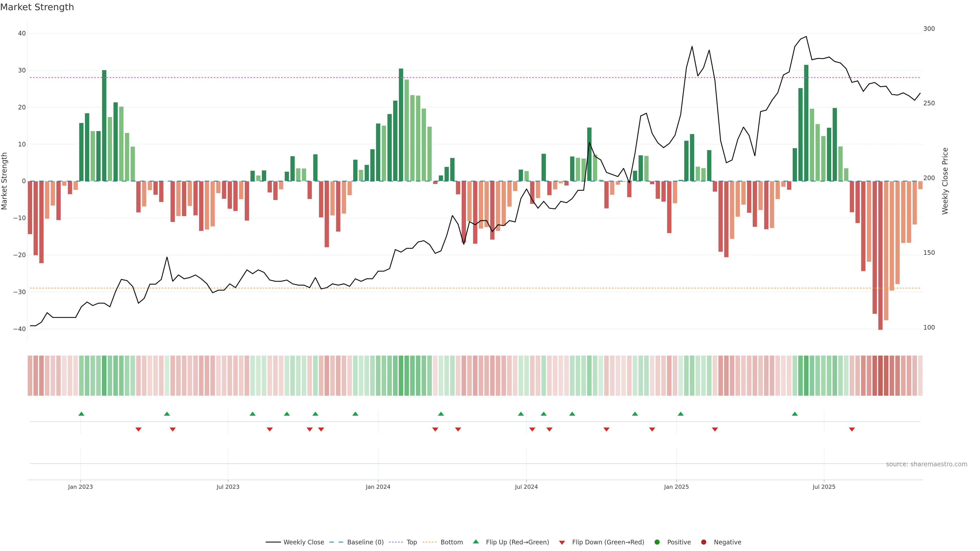Click the Market Strength chart title
Image resolution: width=980 pixels, height=551 pixels.
pos(37,7)
